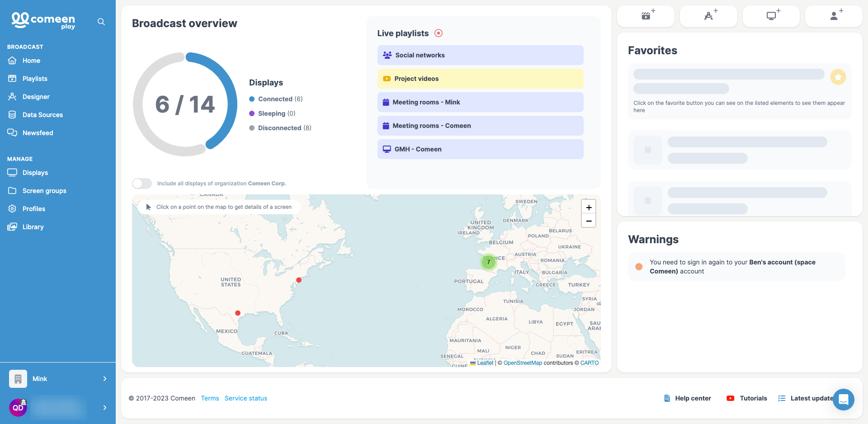
Task: Open Help center text link
Action: (693, 398)
